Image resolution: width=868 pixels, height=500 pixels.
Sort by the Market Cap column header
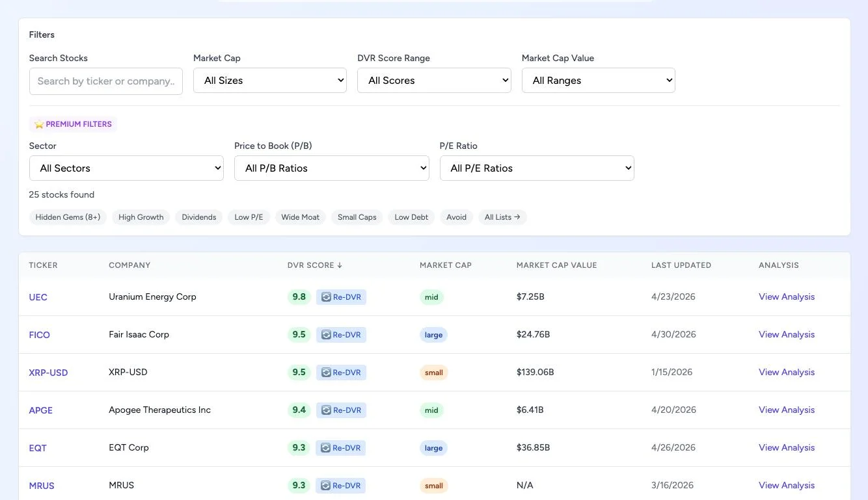pos(446,265)
